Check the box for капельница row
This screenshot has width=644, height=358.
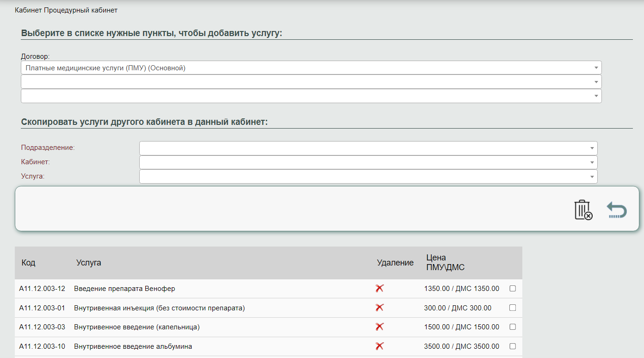513,327
